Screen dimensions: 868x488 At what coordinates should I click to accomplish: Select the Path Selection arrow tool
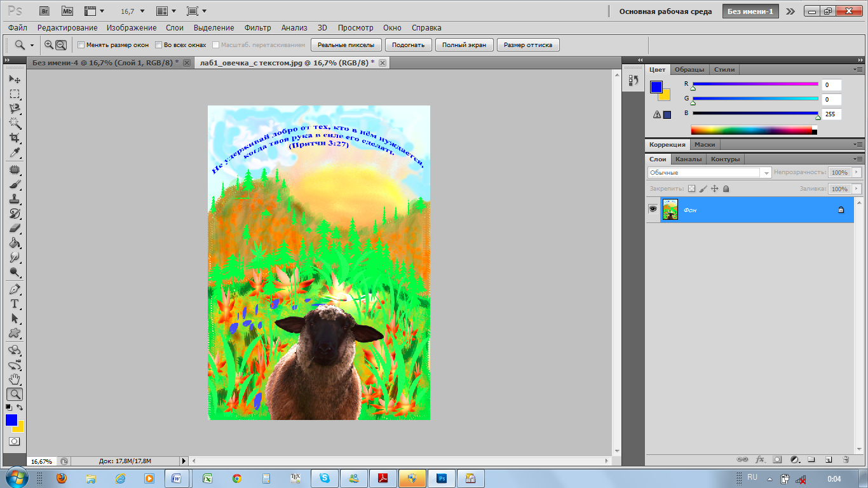click(x=15, y=318)
